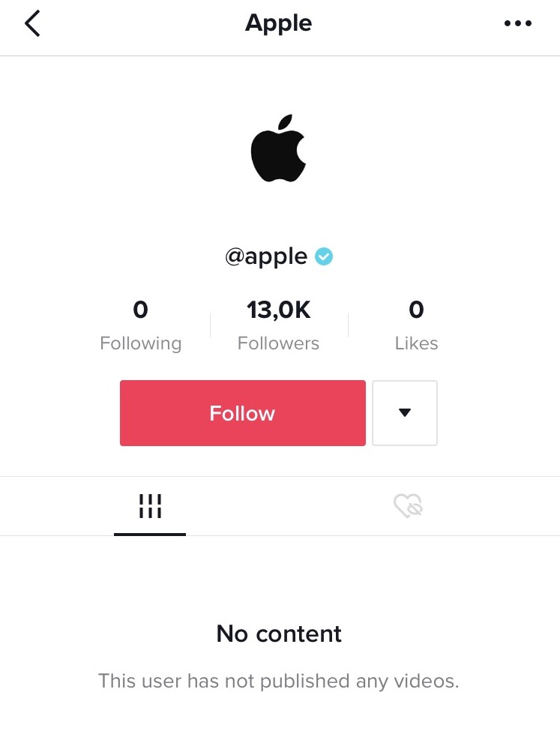Tap the vertical divider between Following and Followers

pos(211,325)
